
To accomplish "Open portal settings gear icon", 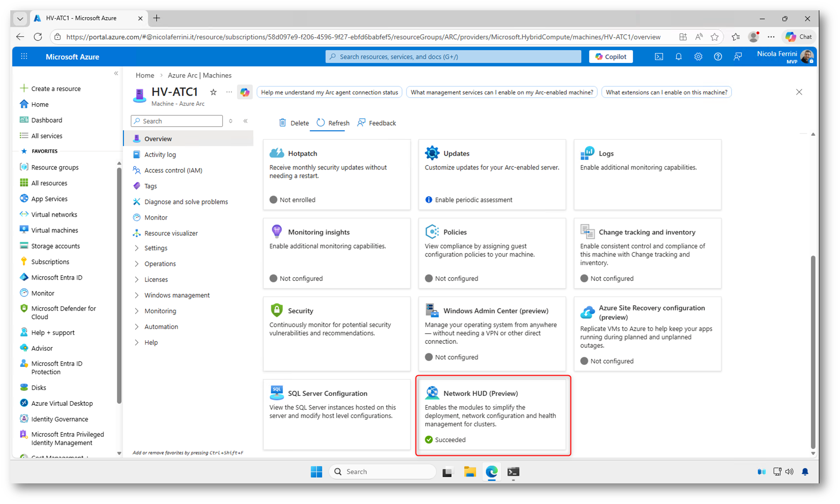I will [x=698, y=56].
